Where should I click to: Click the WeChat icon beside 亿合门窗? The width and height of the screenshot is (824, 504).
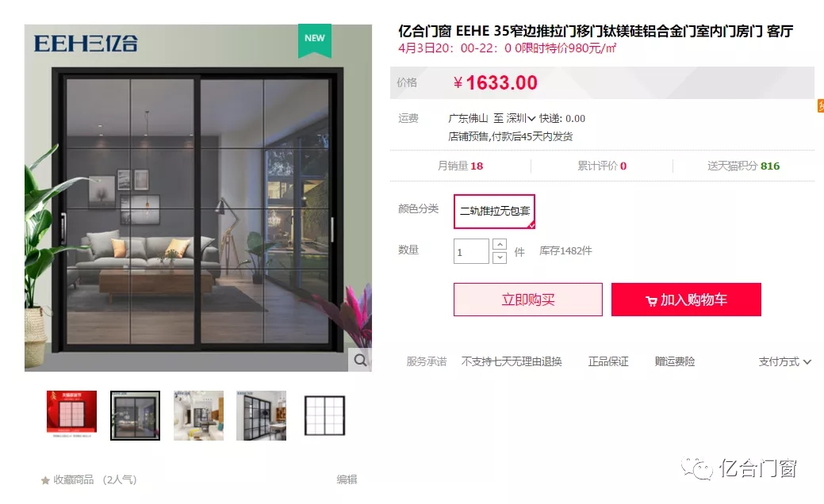tap(697, 468)
